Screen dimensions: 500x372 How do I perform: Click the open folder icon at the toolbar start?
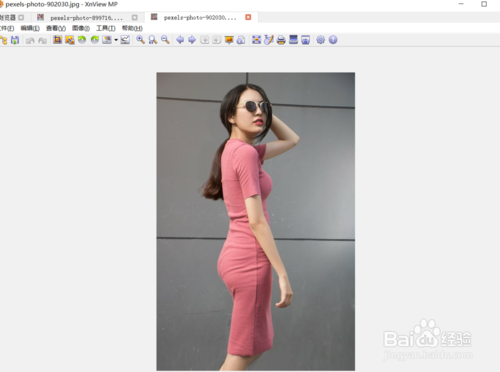(4, 40)
